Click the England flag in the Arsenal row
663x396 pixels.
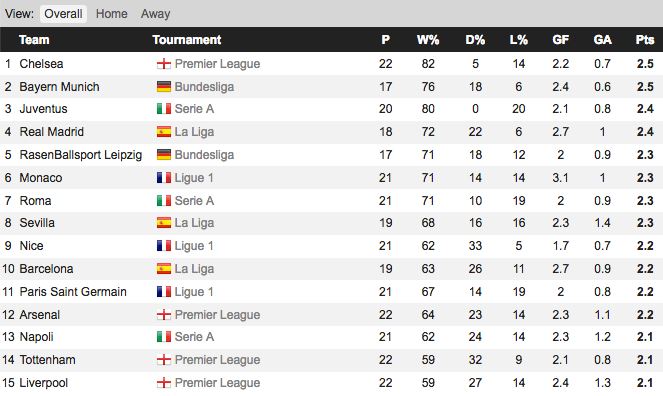pos(164,314)
